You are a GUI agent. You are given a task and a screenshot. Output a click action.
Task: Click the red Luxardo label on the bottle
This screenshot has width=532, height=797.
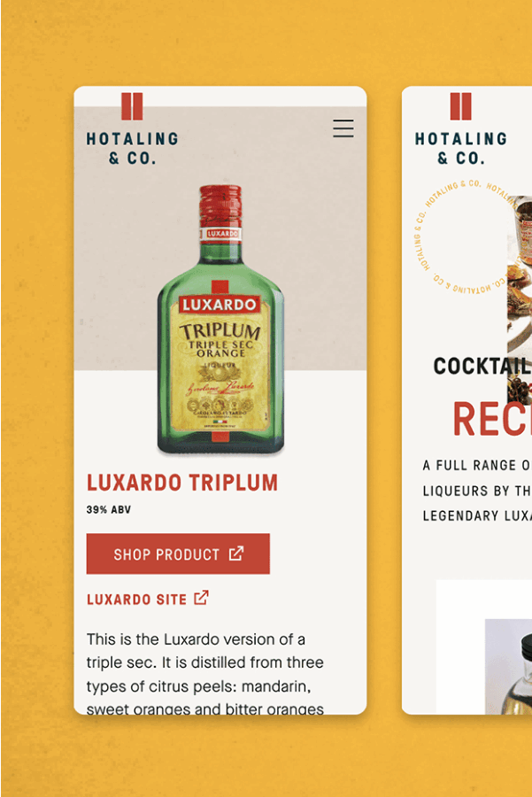click(220, 305)
